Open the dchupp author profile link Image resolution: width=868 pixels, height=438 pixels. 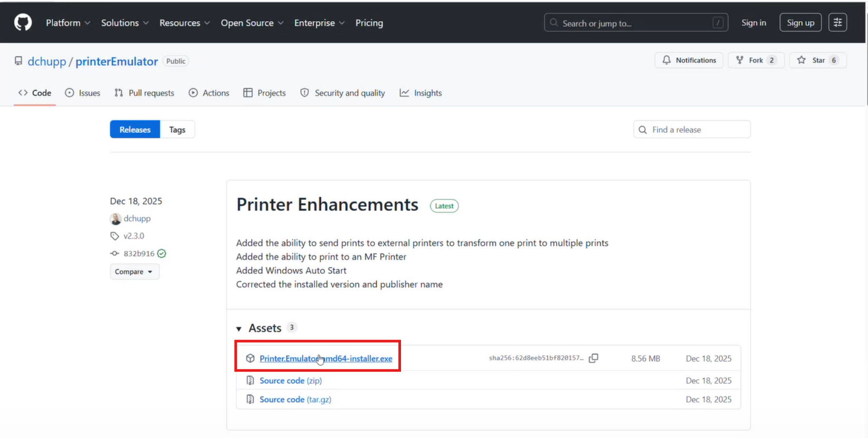[x=137, y=218]
